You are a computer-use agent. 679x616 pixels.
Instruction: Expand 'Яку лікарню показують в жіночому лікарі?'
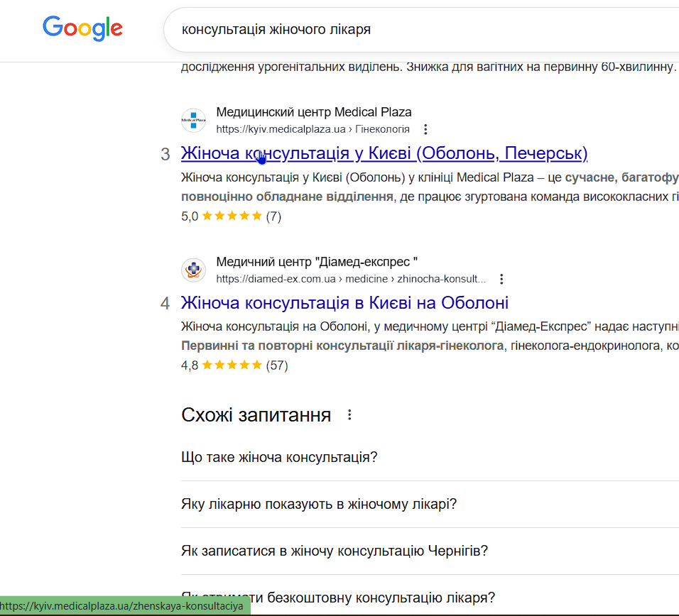pos(430,505)
